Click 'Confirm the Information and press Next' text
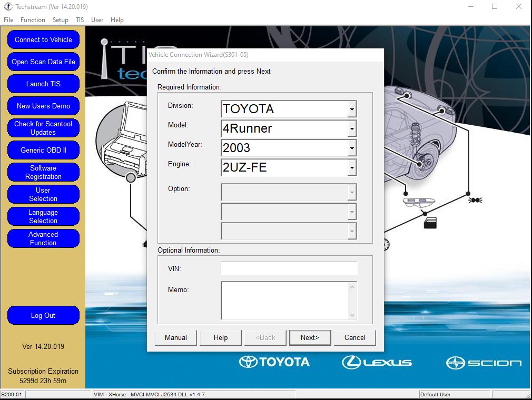The height and width of the screenshot is (400, 532). pos(211,71)
